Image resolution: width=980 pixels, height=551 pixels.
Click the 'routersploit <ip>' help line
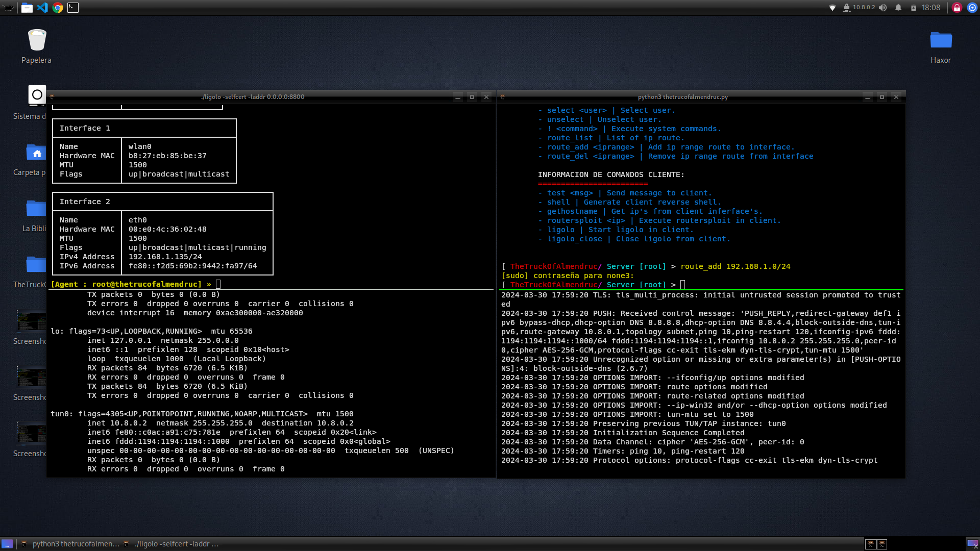(x=659, y=220)
